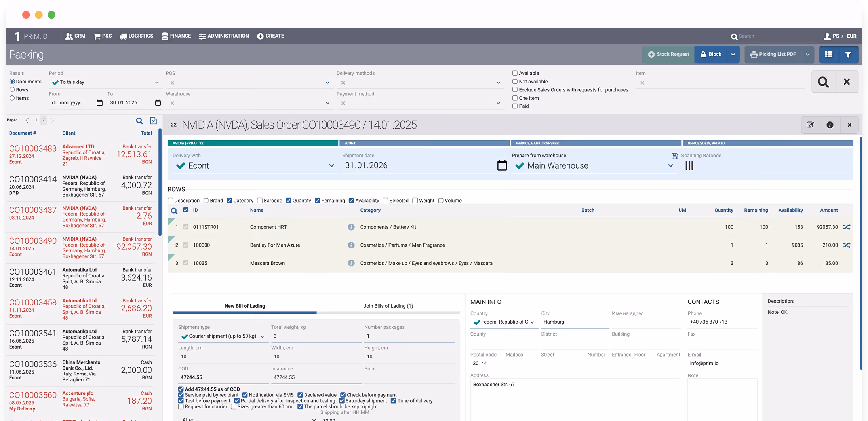Click the Address text area
The width and height of the screenshot is (868, 421).
[575, 400]
